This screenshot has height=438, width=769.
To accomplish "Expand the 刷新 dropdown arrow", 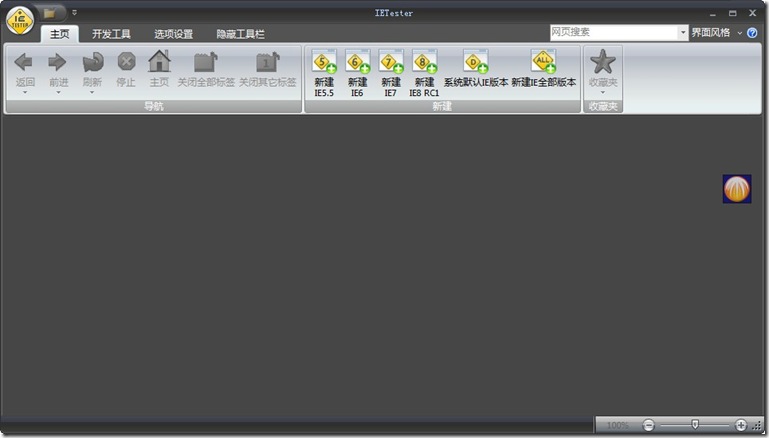I will click(92, 92).
